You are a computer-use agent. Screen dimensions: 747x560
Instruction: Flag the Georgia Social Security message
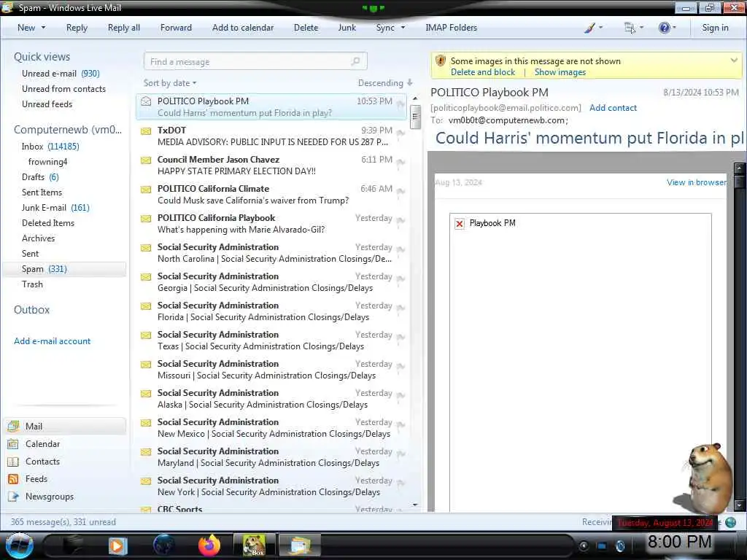click(x=400, y=279)
